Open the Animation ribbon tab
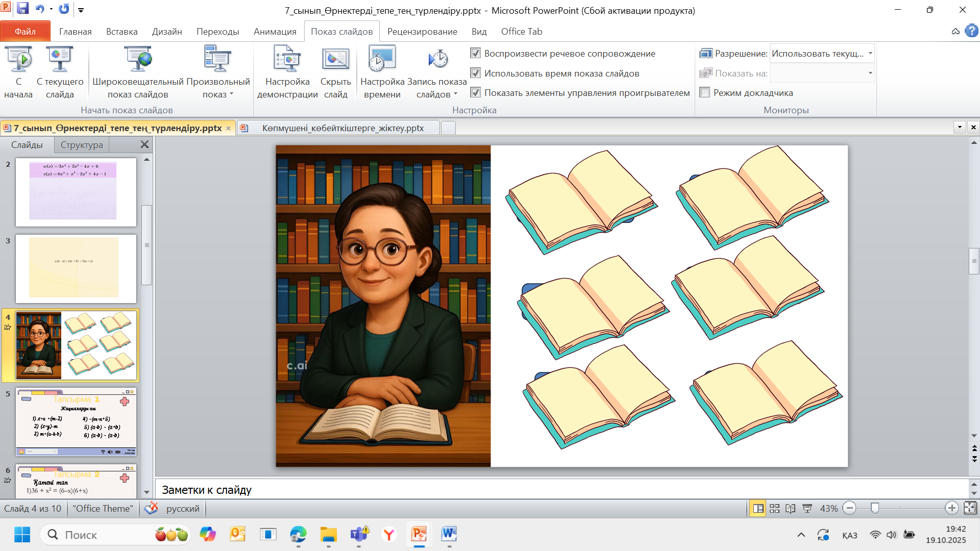 tap(275, 32)
